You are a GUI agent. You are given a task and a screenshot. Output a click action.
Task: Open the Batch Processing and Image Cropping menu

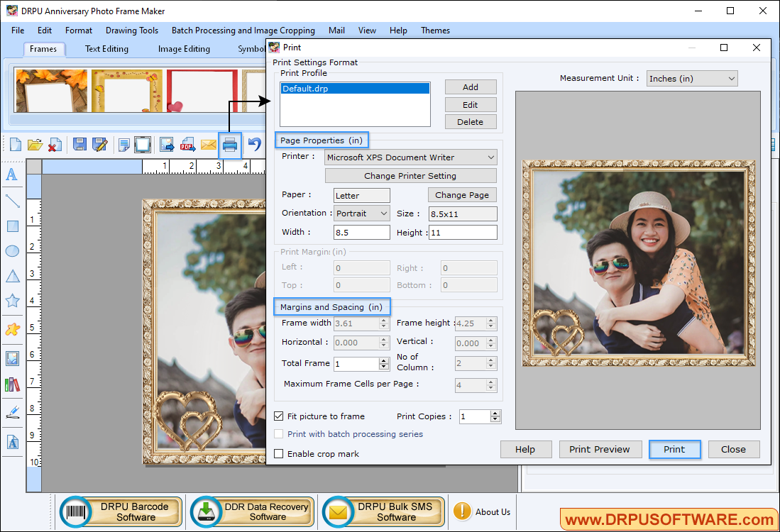coord(243,31)
